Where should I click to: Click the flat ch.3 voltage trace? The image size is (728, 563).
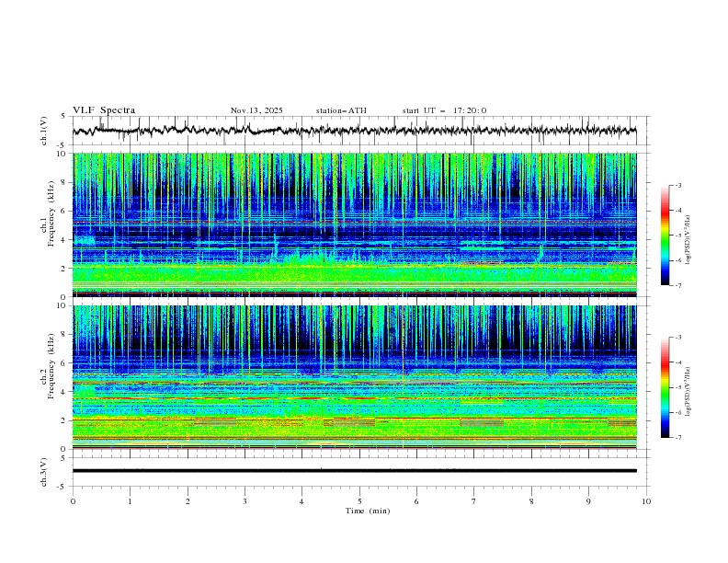(x=354, y=471)
